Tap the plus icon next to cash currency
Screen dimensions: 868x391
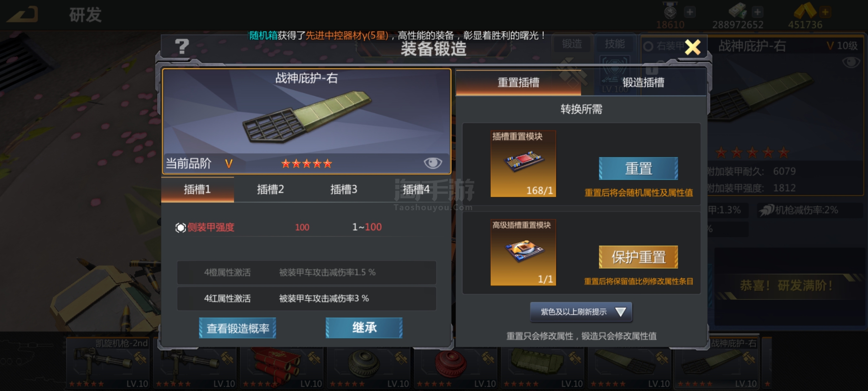pyautogui.click(x=757, y=12)
